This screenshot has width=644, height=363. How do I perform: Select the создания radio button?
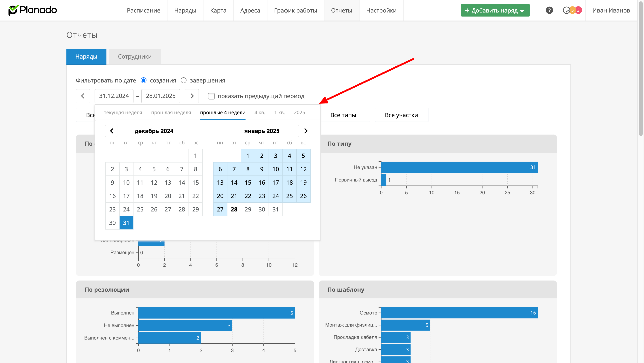point(144,80)
